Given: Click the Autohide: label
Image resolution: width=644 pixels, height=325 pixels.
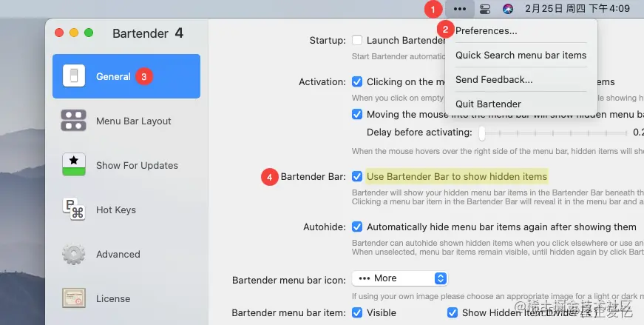Looking at the screenshot, I should (x=325, y=227).
